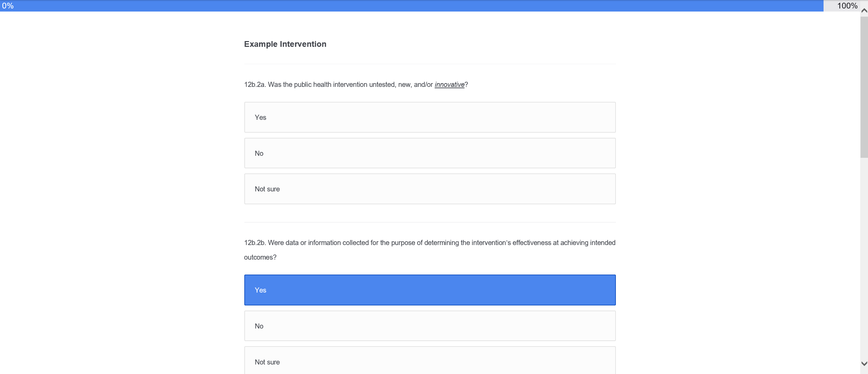Click the selected Yes for 12b.2b
The height and width of the screenshot is (374, 868).
point(430,290)
